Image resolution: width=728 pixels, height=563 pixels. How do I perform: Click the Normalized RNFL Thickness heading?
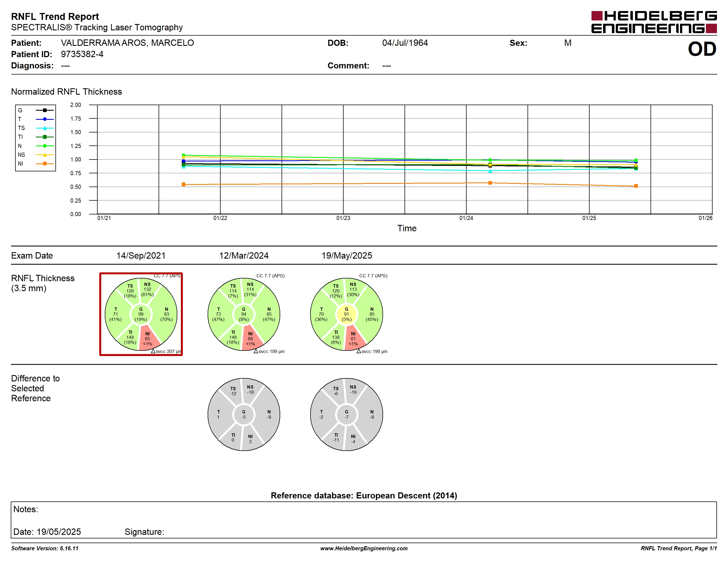67,92
